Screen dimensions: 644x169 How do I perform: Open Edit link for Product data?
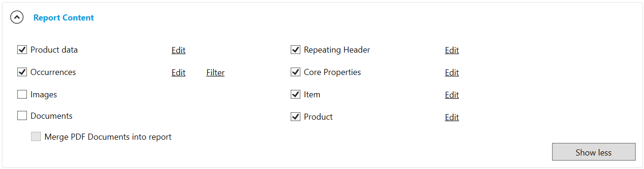[x=178, y=50]
